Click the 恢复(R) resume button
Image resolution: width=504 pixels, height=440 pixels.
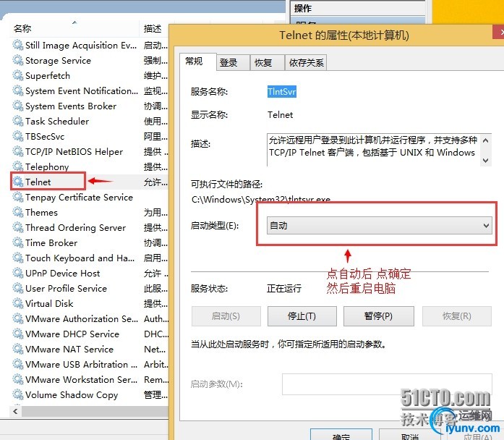tap(457, 316)
